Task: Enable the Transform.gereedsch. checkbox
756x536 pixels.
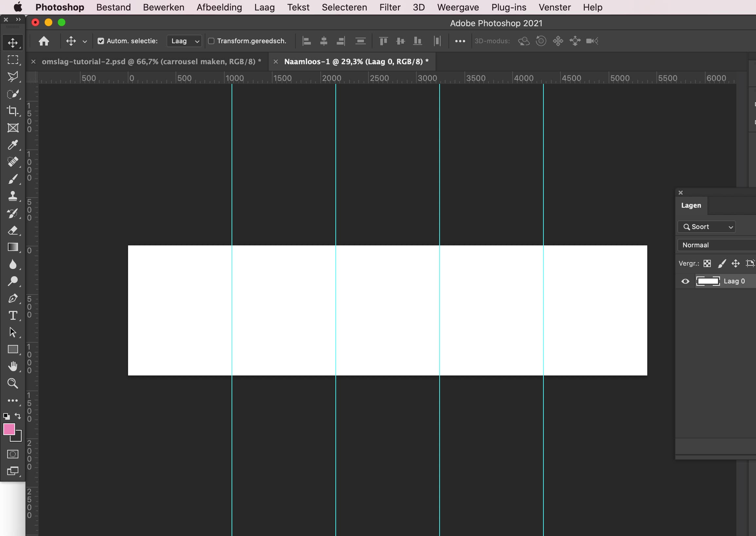Action: [212, 41]
